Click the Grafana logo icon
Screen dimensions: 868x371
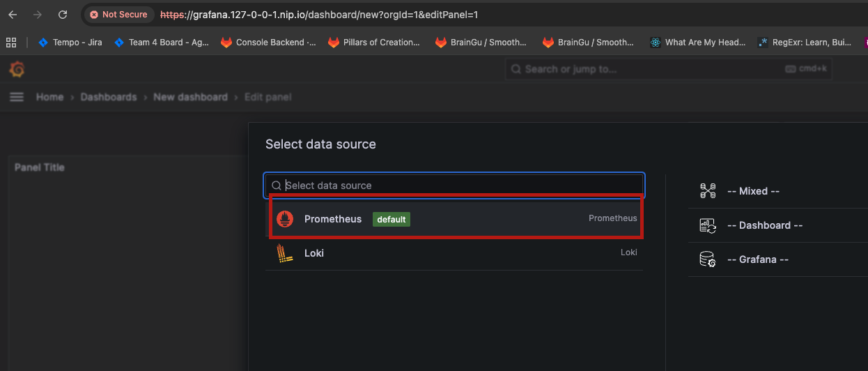click(17, 69)
